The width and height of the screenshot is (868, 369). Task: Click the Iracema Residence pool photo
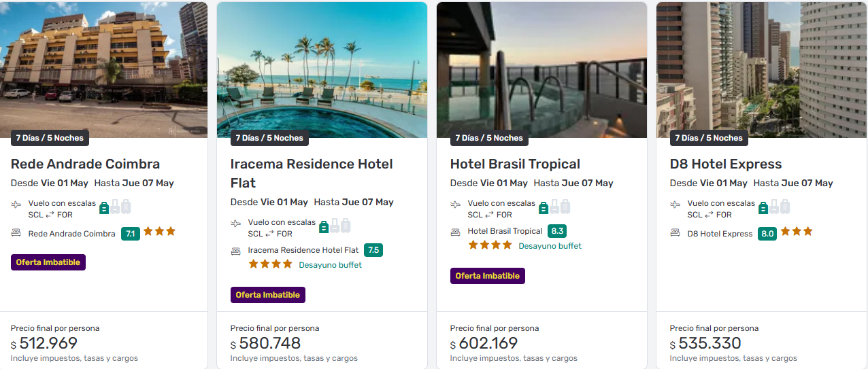pos(322,65)
